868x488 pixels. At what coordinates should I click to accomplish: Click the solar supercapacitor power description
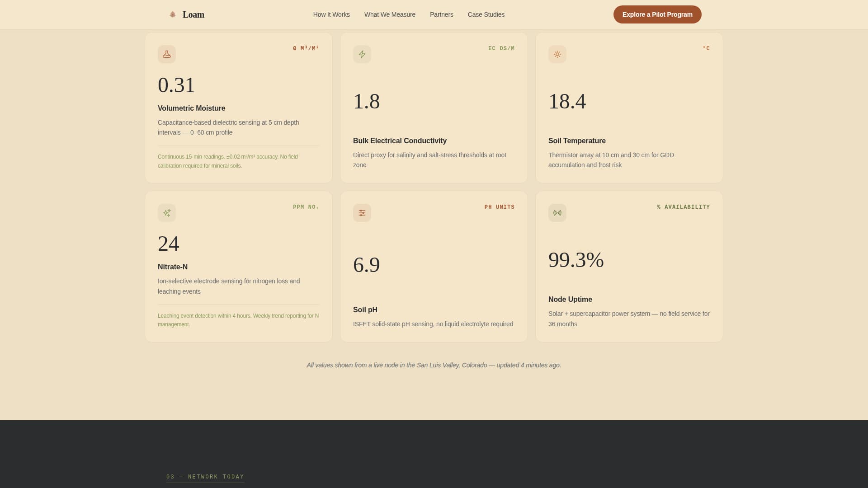pyautogui.click(x=629, y=319)
